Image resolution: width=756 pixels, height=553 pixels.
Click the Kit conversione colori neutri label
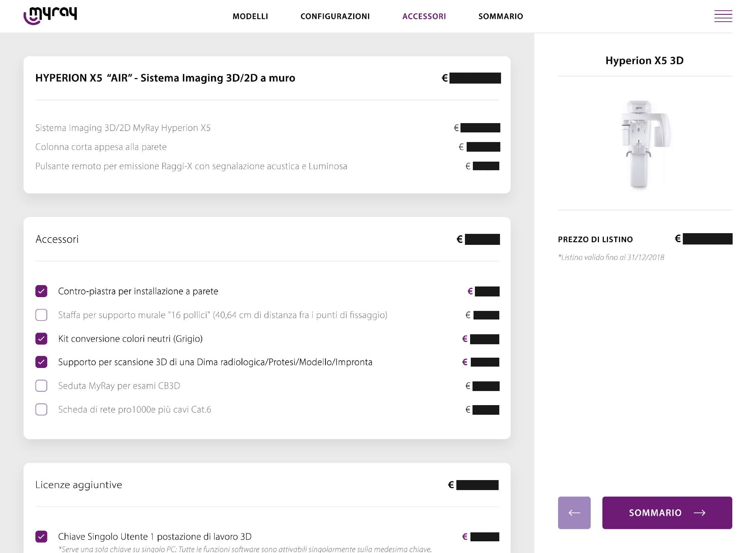130,339
